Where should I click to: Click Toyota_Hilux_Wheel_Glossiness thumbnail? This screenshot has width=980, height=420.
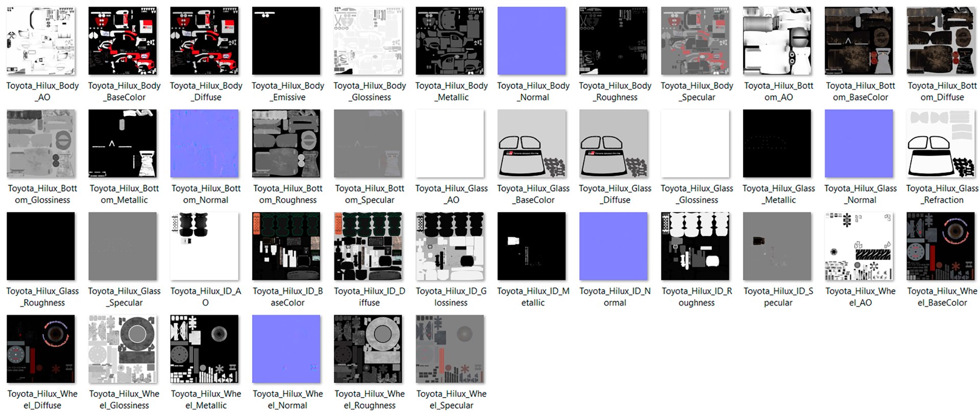(122, 349)
